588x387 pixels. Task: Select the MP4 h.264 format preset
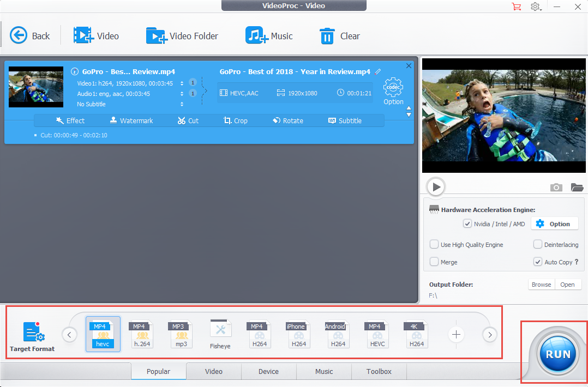pyautogui.click(x=142, y=334)
